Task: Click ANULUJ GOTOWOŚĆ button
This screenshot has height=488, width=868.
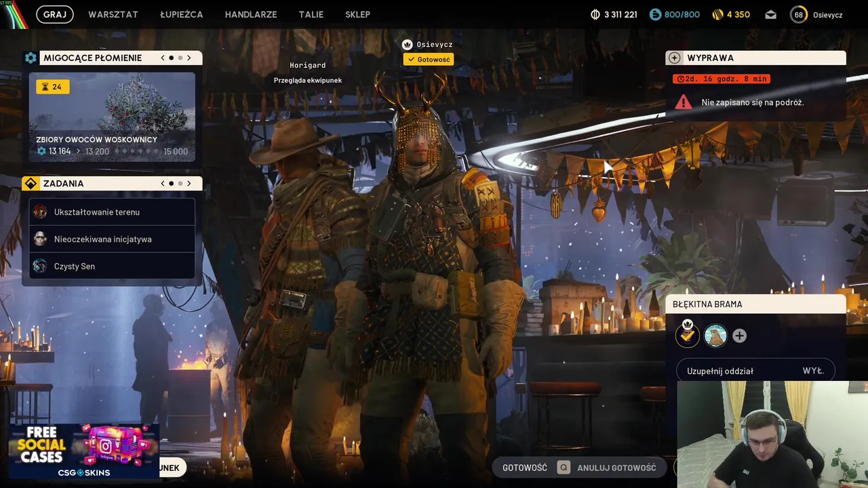Action: [616, 468]
